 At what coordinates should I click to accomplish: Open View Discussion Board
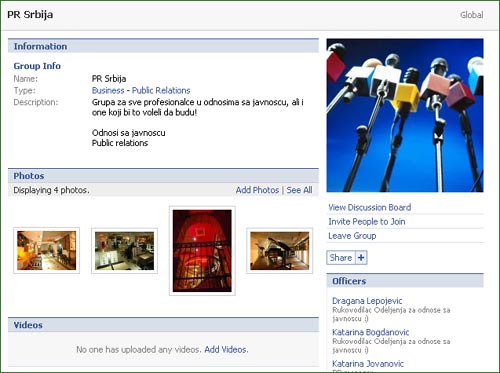point(370,207)
